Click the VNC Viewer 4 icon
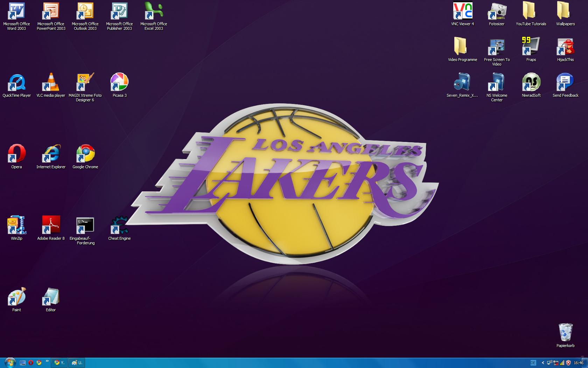Image resolution: width=588 pixels, height=368 pixels. coord(462,14)
